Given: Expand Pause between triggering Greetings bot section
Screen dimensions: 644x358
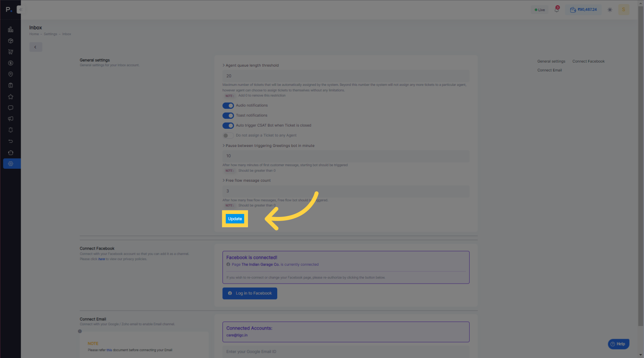Looking at the screenshot, I should coord(268,145).
